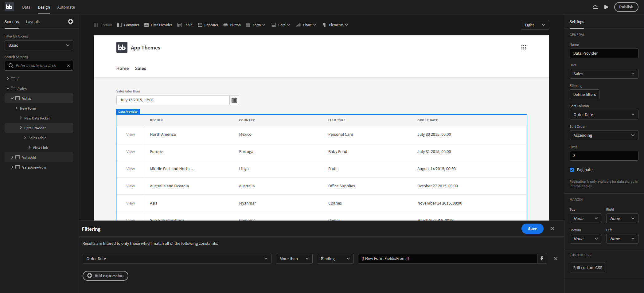Open the Light theme dropdown
This screenshot has height=293, width=644.
(535, 25)
